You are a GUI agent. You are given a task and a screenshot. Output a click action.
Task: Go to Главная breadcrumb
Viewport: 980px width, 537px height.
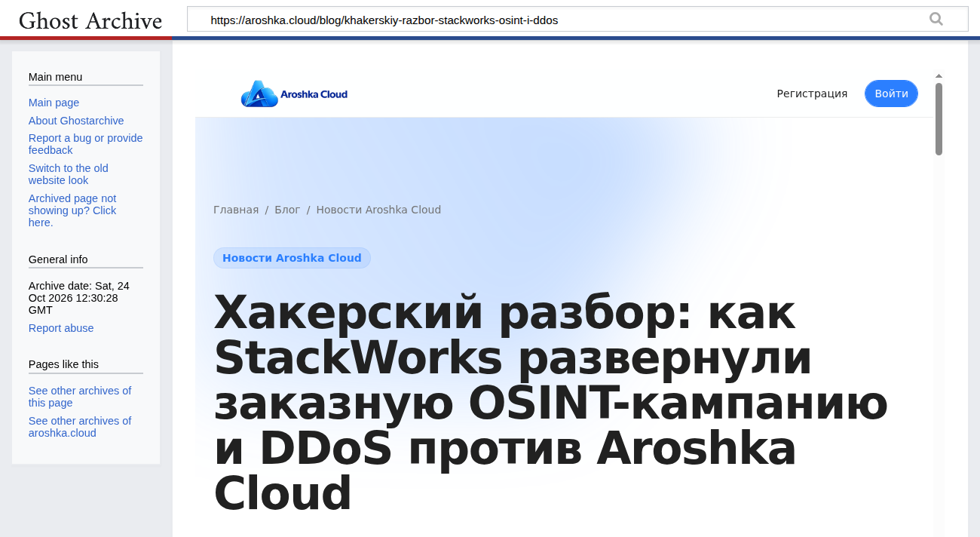click(236, 210)
